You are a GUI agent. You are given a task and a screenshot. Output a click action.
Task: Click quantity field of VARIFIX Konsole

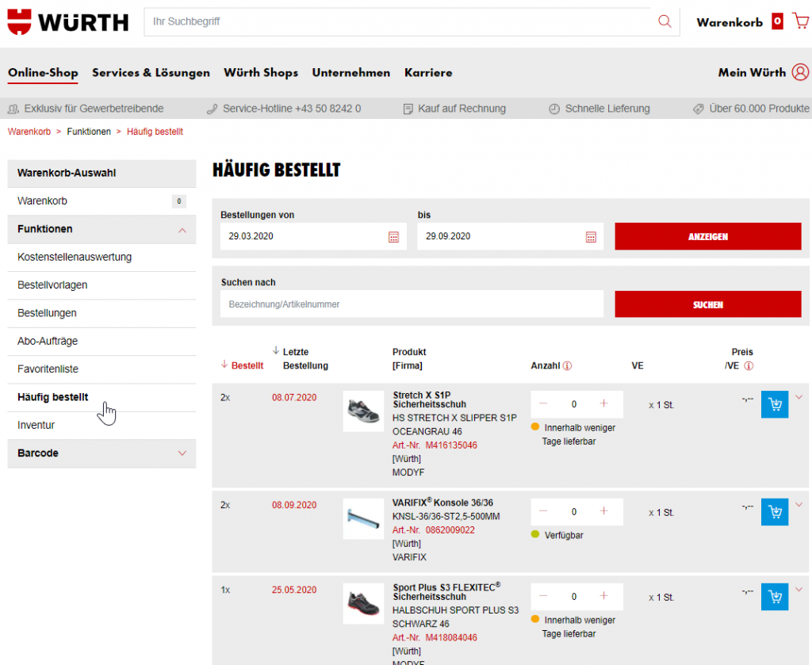(x=574, y=512)
